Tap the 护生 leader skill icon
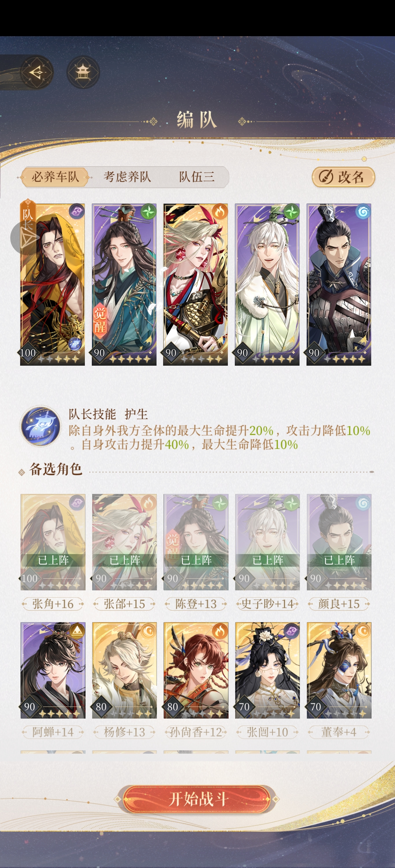Viewport: 395px width, 868px height. click(41, 426)
